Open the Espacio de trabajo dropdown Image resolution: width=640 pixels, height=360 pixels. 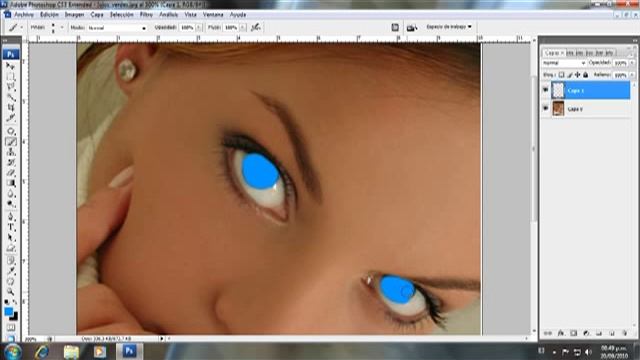pos(449,27)
